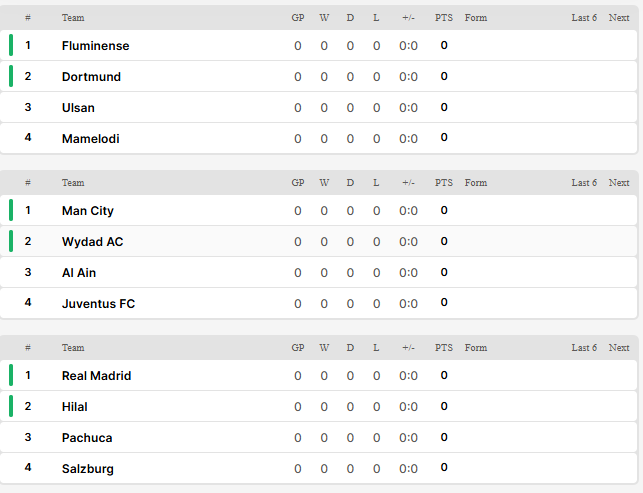This screenshot has width=643, height=493.
Task: Open the Dortmund team link
Action: pyautogui.click(x=91, y=77)
